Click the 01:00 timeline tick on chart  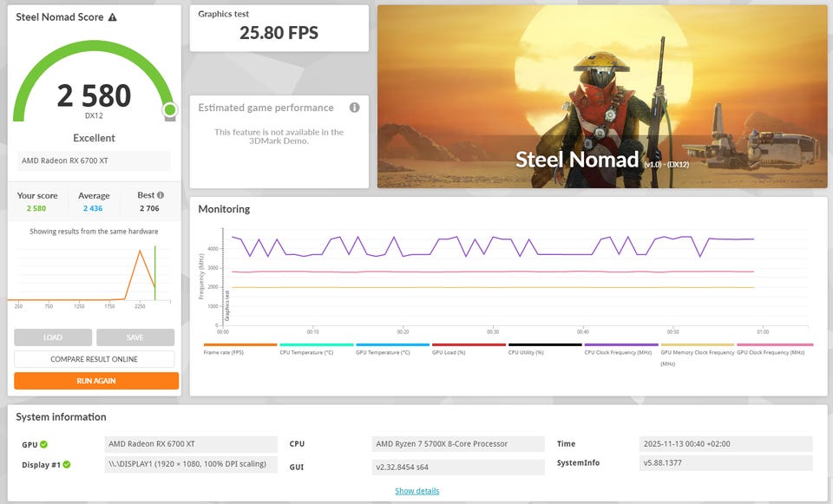(x=763, y=331)
